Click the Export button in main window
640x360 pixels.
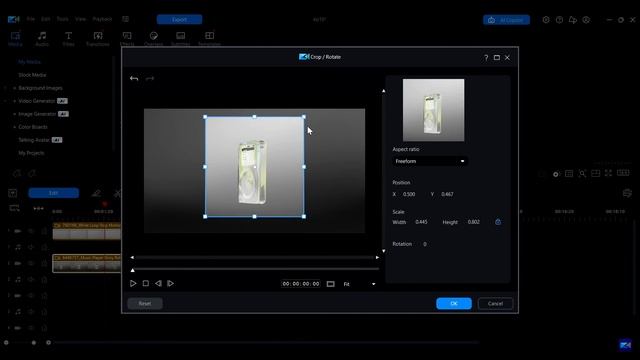(179, 20)
